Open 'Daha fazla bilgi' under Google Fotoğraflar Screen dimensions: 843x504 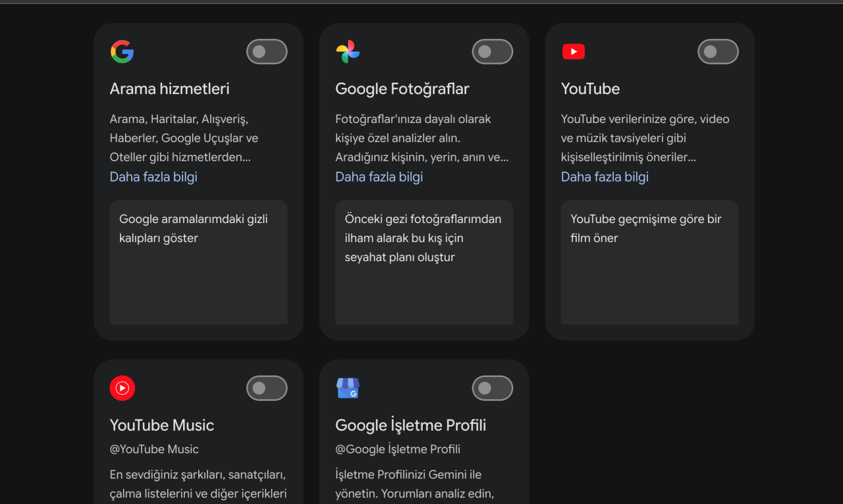[379, 177]
